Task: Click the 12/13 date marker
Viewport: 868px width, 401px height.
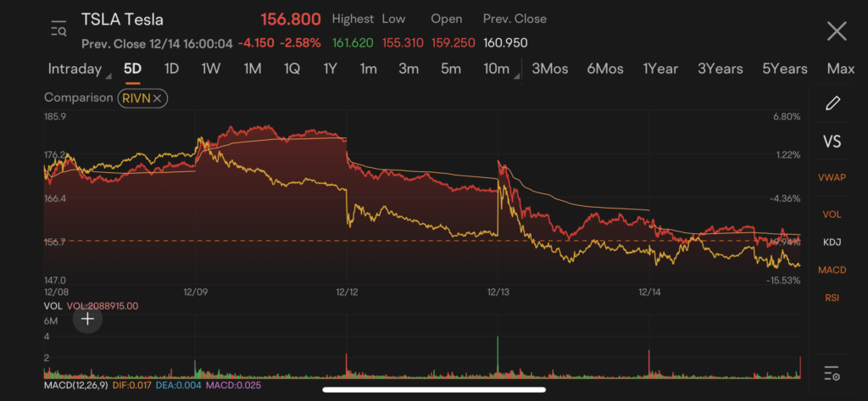Action: tap(498, 291)
